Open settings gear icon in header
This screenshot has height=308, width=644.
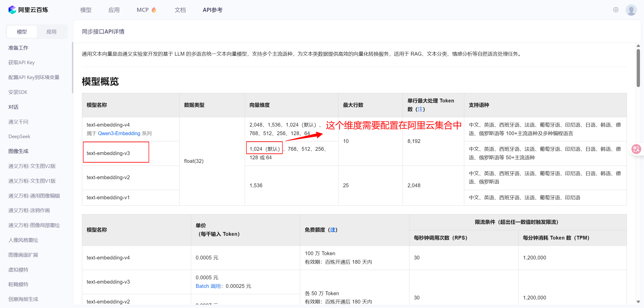coord(616,10)
